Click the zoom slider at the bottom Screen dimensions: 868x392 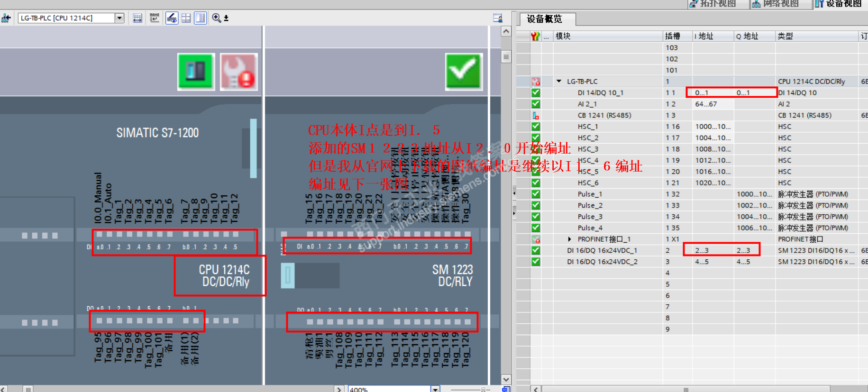pyautogui.click(x=483, y=390)
